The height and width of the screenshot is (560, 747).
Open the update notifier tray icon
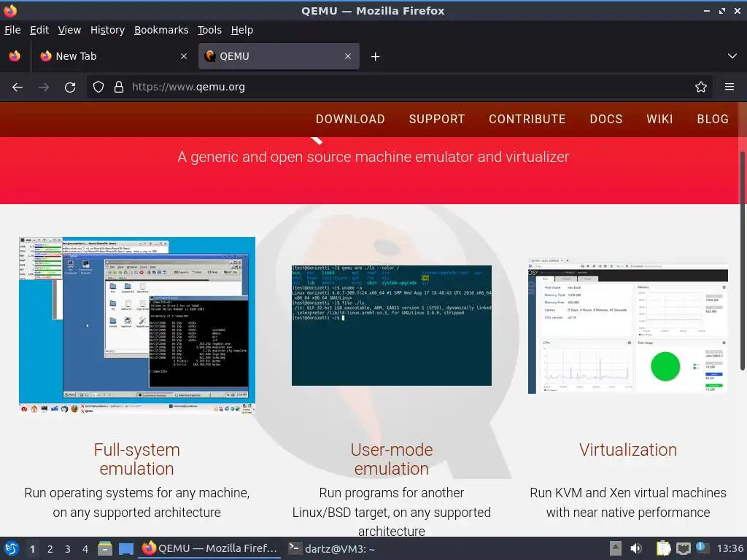point(703,548)
